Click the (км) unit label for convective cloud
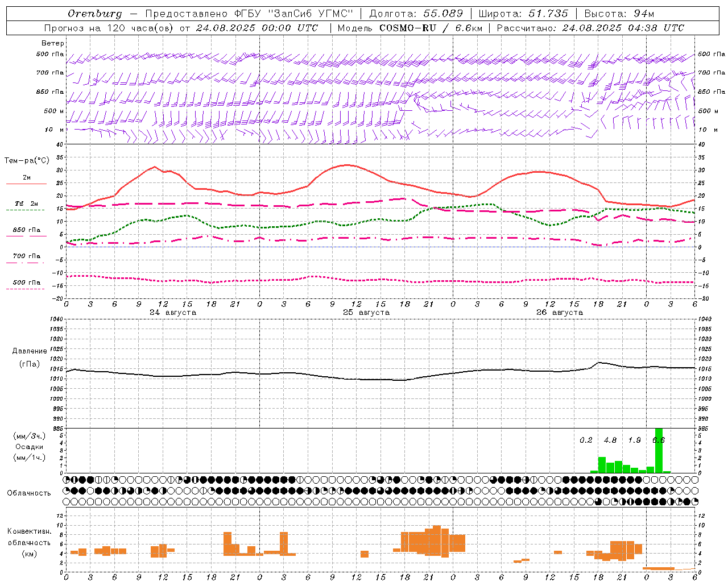This screenshot has width=728, height=582. pos(30,554)
